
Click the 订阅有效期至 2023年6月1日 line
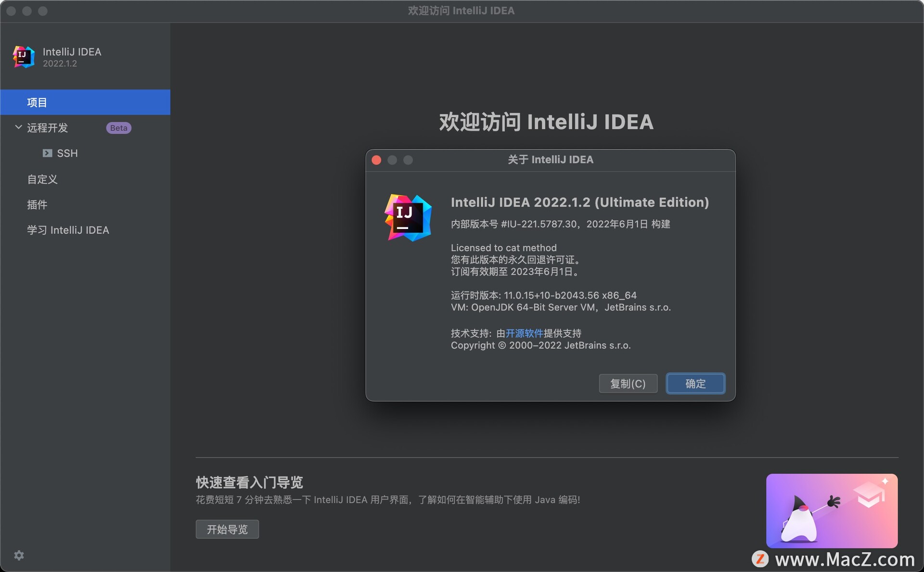[x=515, y=272]
